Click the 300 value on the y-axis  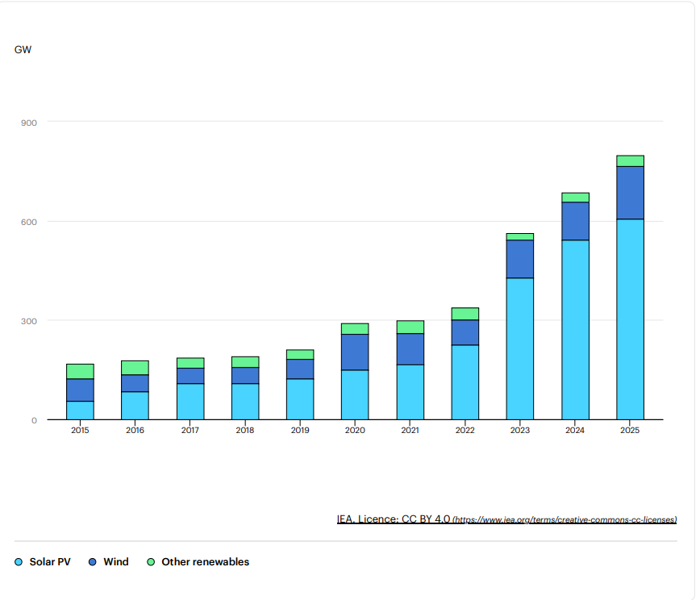pyautogui.click(x=28, y=320)
